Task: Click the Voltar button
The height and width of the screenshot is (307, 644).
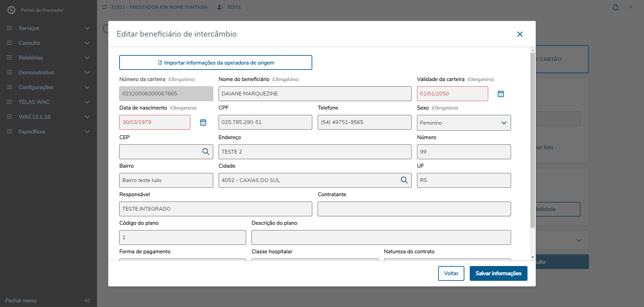Action: [x=451, y=273]
